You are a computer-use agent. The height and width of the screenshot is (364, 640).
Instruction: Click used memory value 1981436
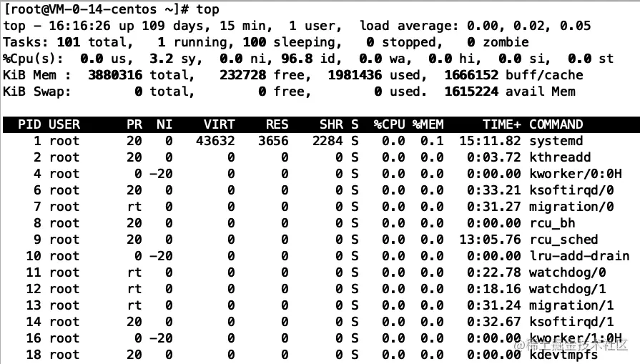coord(355,75)
